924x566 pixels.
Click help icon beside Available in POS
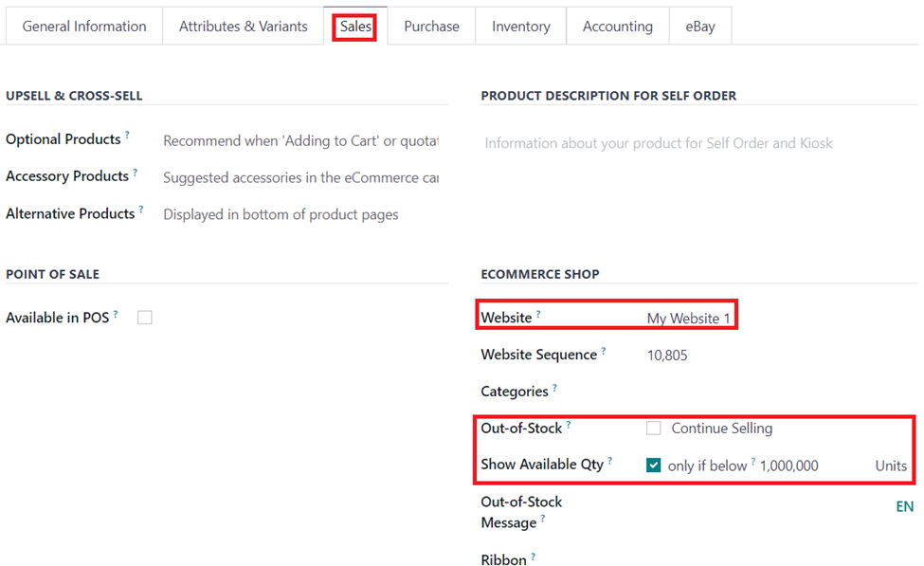[116, 314]
